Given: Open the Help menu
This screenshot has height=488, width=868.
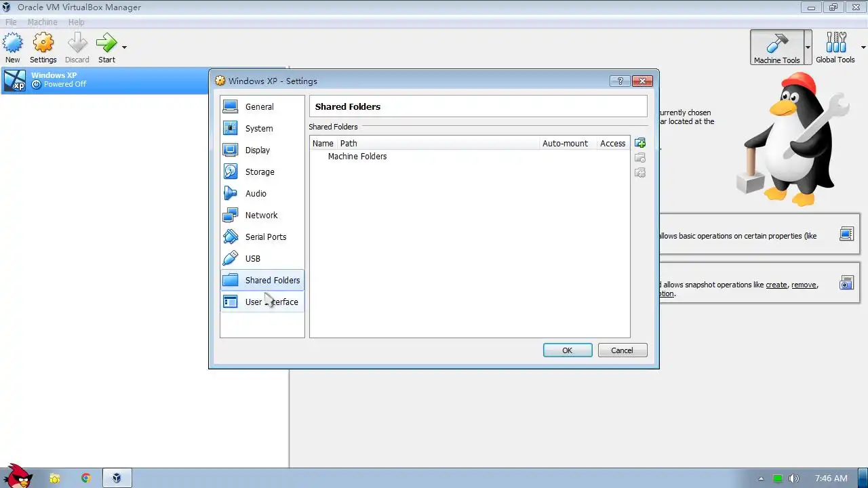Looking at the screenshot, I should (x=76, y=22).
